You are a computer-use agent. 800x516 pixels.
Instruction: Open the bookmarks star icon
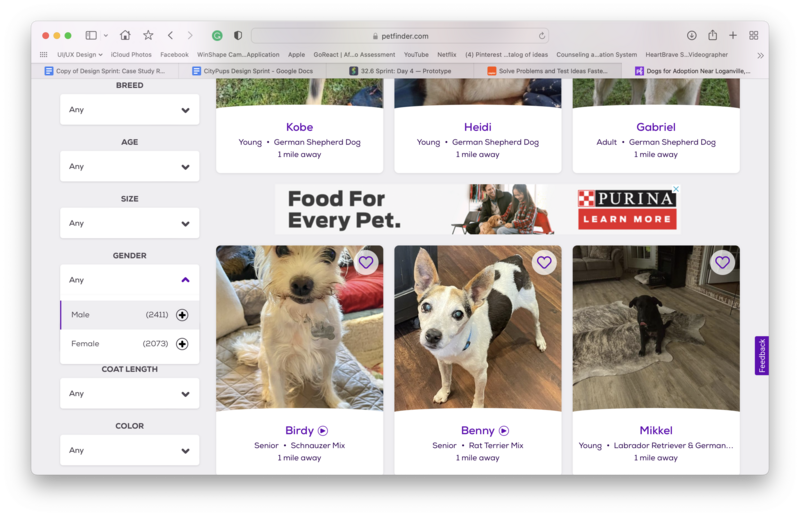(148, 35)
